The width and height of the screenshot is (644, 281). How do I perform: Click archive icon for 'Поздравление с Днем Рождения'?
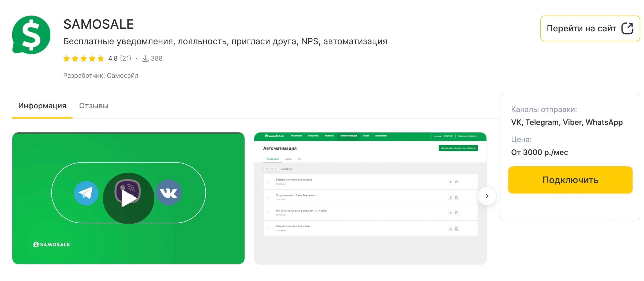[x=456, y=197]
